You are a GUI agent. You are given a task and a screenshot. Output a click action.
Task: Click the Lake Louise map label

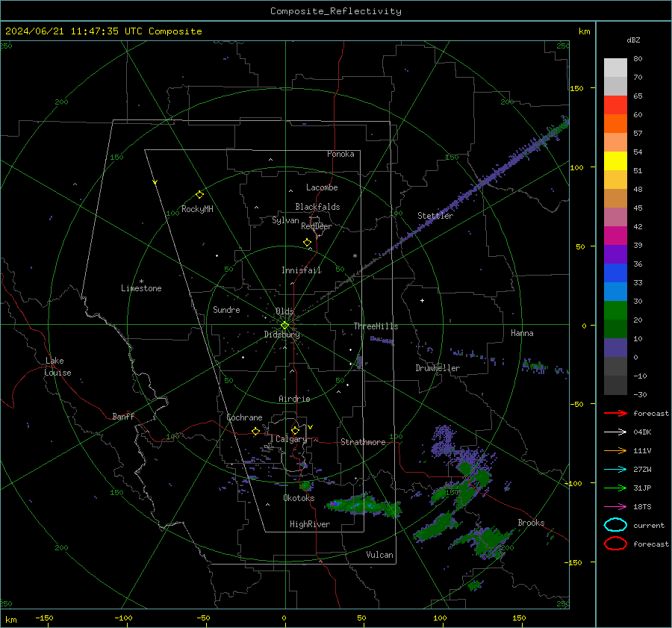57,367
